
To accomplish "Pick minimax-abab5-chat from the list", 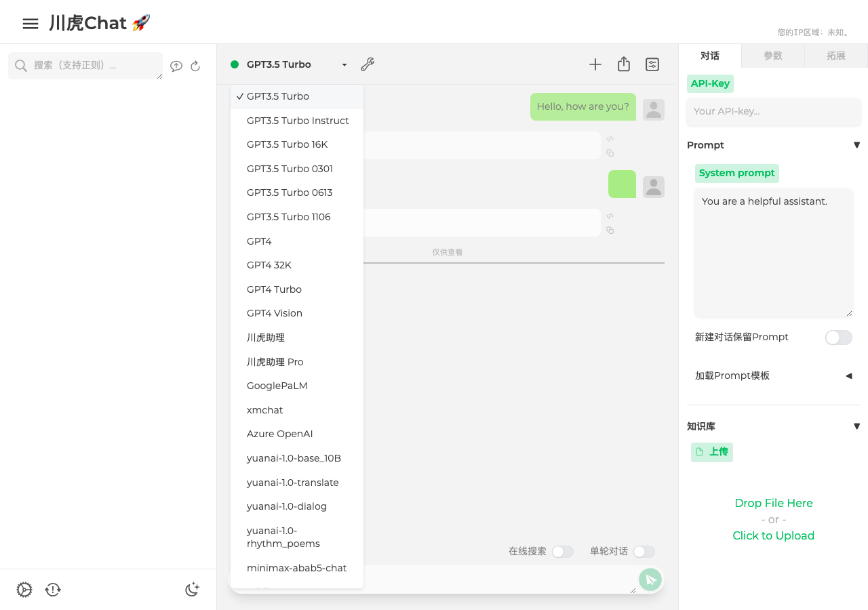I will pos(297,568).
